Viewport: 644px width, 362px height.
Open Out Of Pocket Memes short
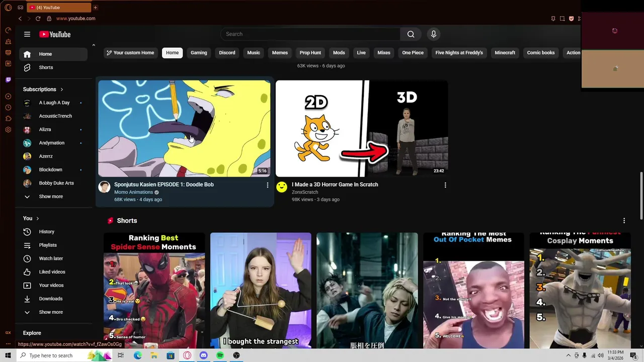click(473, 291)
